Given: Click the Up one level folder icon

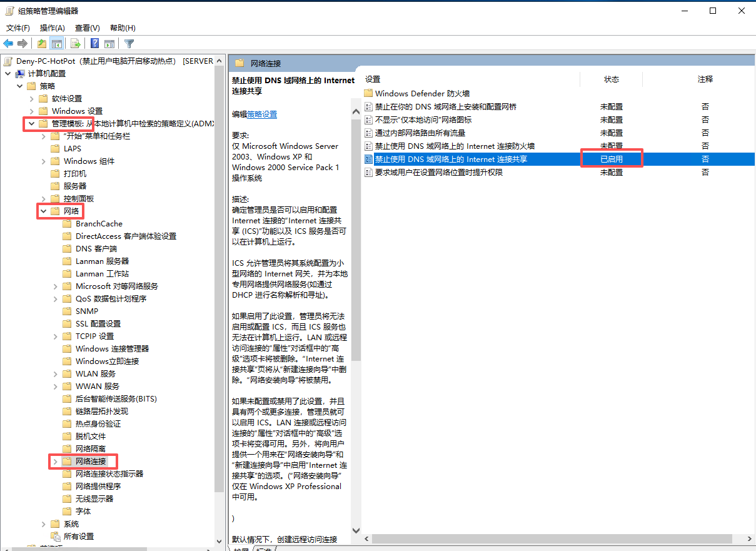Looking at the screenshot, I should pos(41,43).
